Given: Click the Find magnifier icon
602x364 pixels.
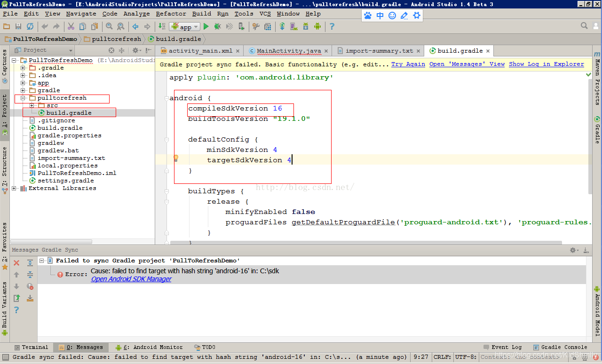Looking at the screenshot, I should point(109,26).
